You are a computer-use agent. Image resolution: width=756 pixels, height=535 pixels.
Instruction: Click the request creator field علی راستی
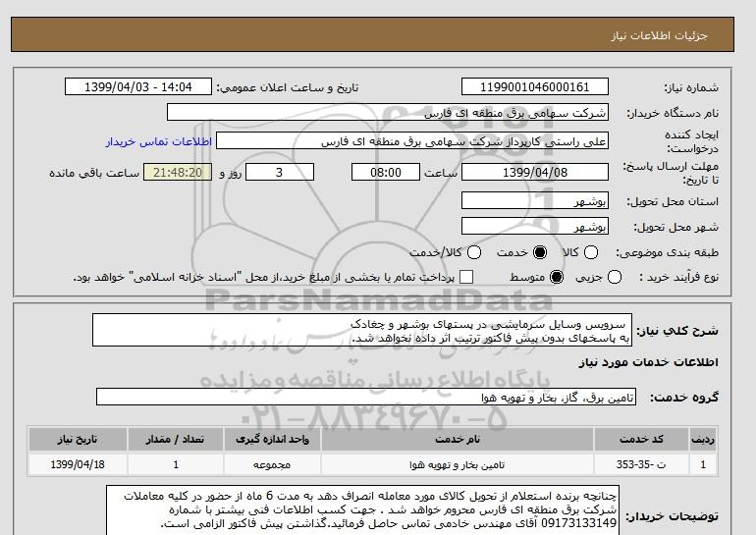coord(412,140)
